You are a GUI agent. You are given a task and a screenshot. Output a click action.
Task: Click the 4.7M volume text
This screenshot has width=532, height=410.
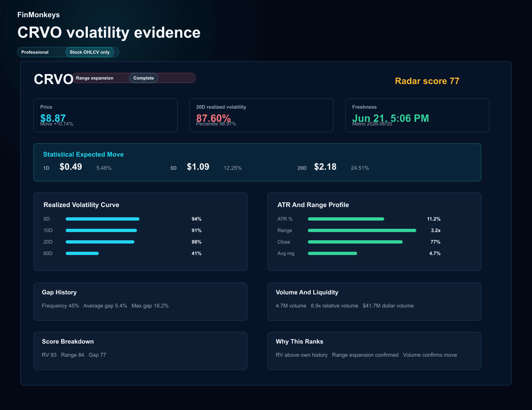pyautogui.click(x=291, y=306)
